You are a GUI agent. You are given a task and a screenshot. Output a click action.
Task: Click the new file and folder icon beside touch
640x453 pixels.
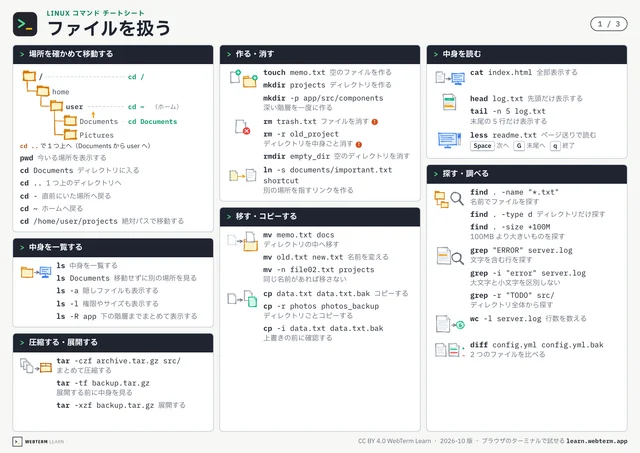pos(244,78)
